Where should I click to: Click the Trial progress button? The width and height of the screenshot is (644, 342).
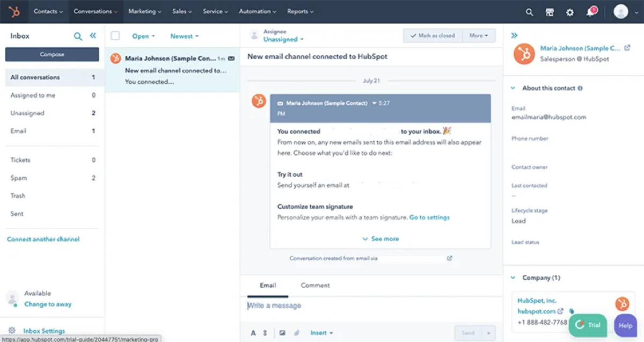tap(588, 325)
